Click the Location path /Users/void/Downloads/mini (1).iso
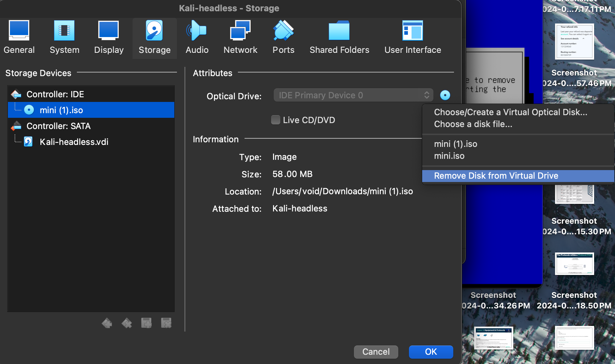615x364 pixels. 343,191
